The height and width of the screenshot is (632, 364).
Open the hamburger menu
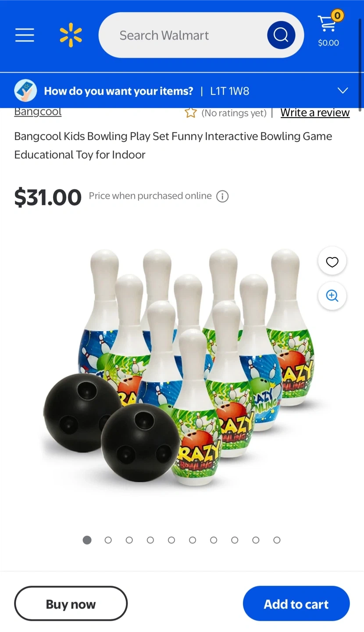tap(25, 35)
